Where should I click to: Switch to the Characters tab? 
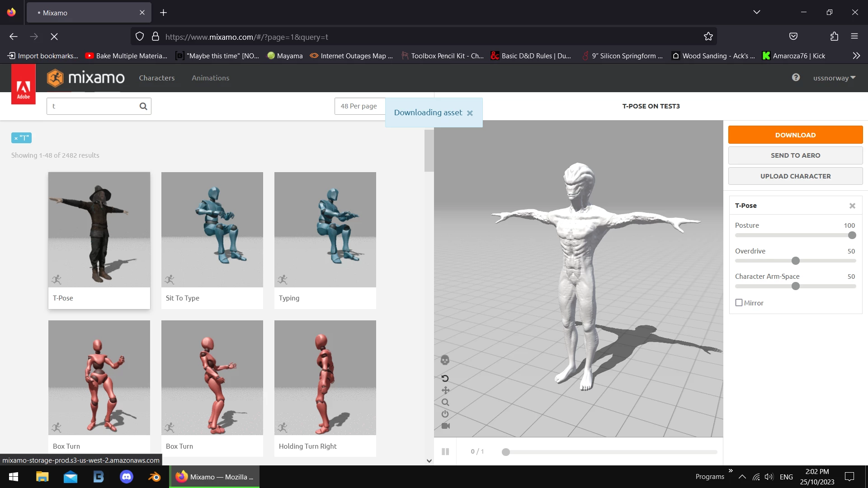[156, 78]
